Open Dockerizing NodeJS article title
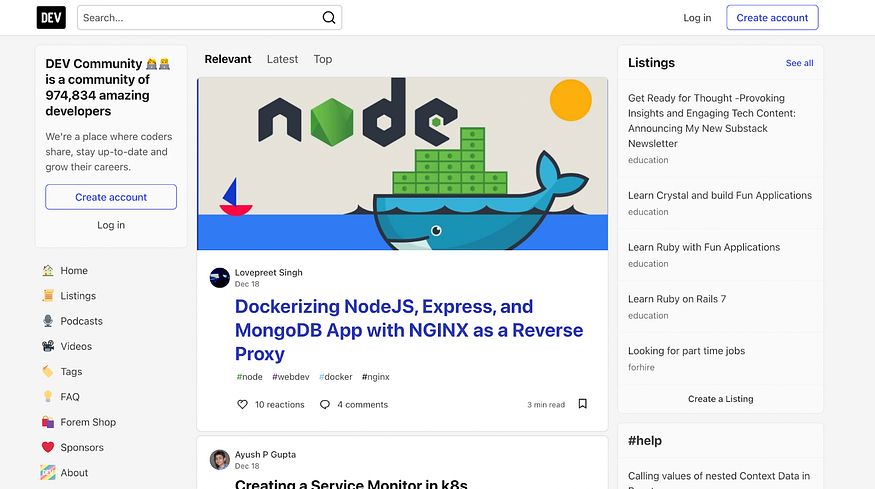The image size is (875, 489). tap(408, 330)
